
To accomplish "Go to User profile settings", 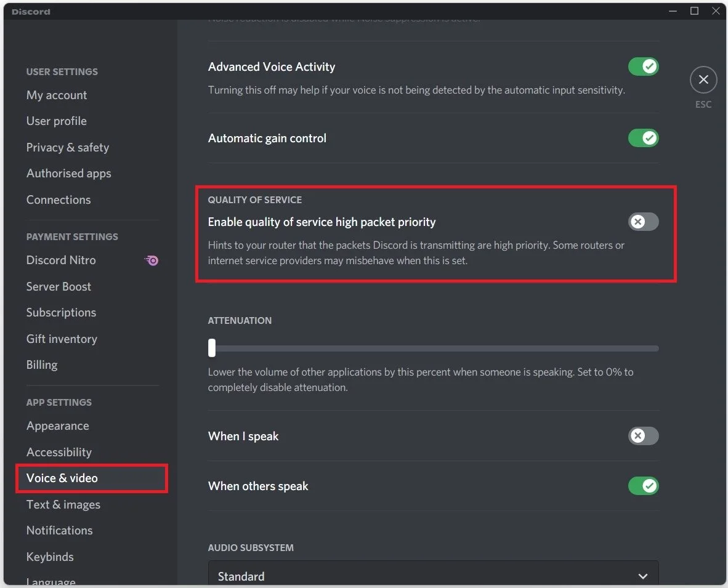I will (x=57, y=121).
